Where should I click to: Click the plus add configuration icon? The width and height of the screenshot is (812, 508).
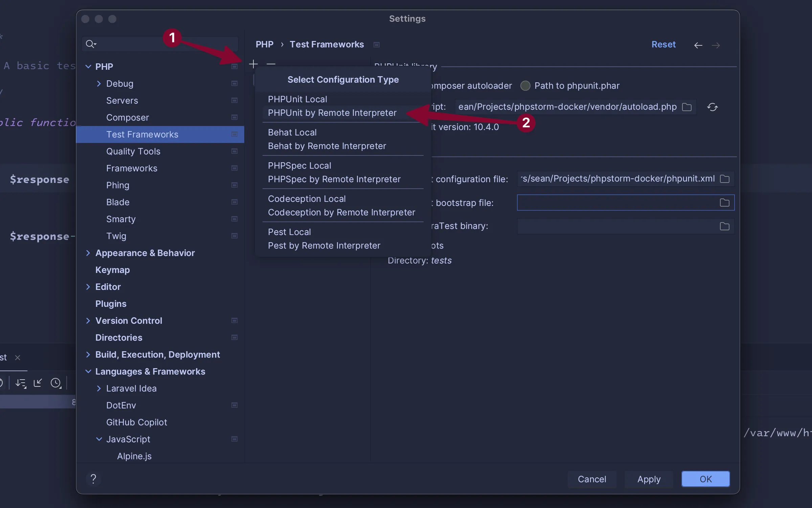click(253, 64)
